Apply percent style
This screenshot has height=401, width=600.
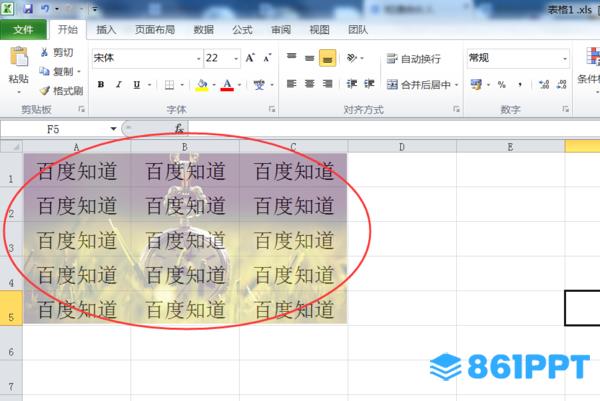(x=502, y=85)
